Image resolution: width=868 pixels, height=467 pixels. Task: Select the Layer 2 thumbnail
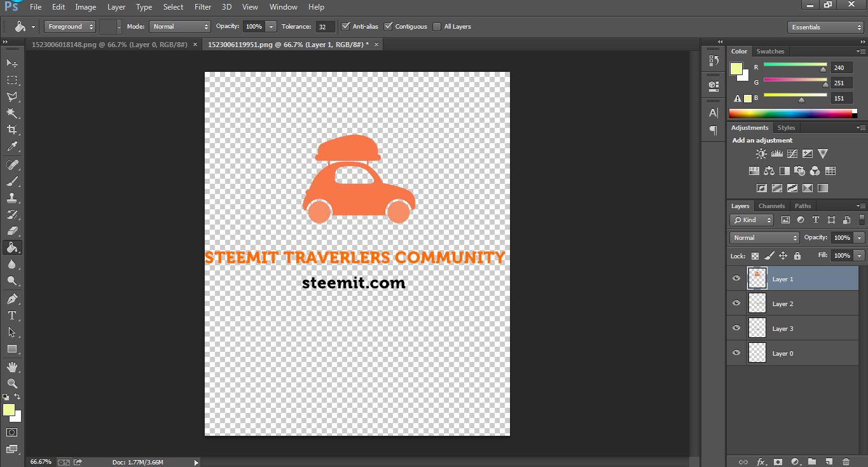coord(757,303)
